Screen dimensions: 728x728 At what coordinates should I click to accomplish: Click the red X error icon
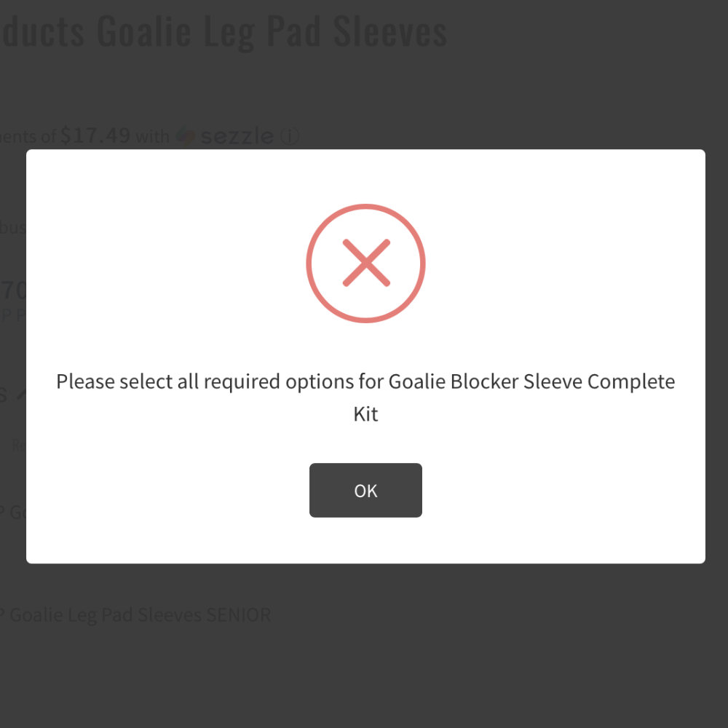tap(365, 263)
